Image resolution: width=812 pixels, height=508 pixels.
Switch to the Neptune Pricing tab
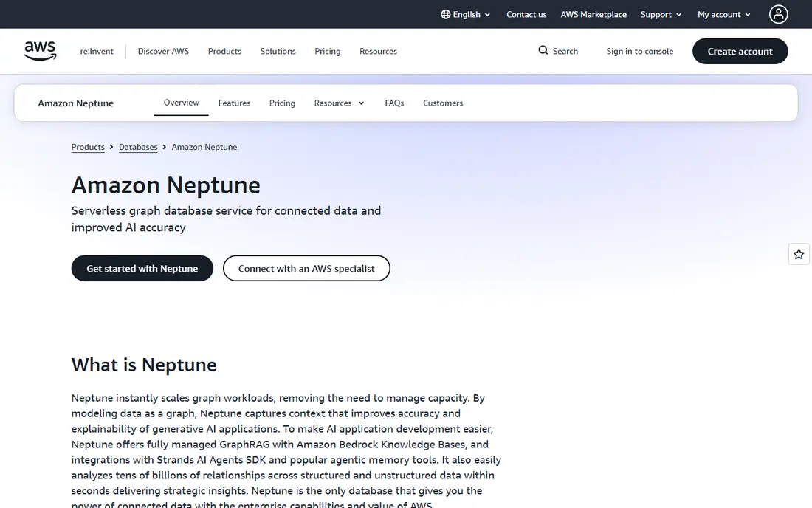click(x=282, y=103)
